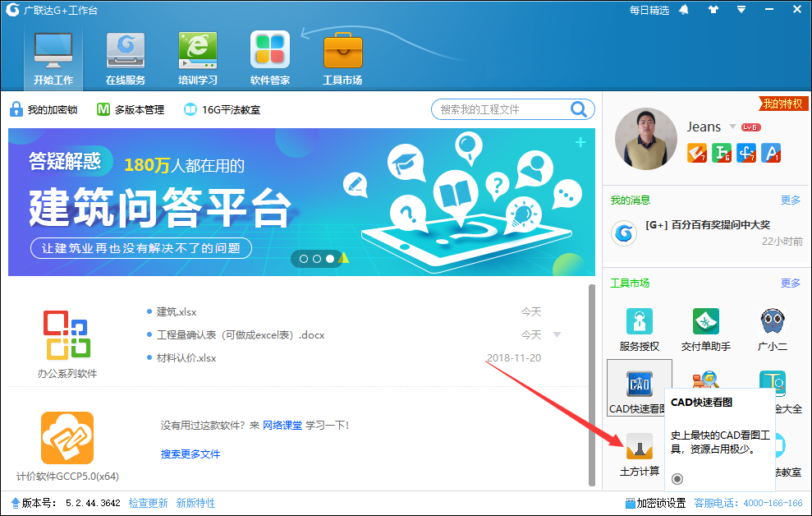Open the title bar dropdown menu arrow

tap(741, 10)
